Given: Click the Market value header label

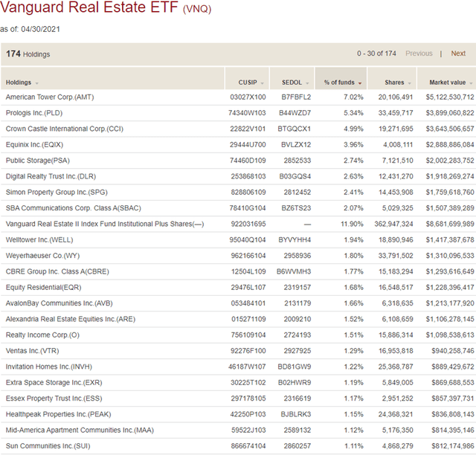Looking at the screenshot, I should (x=448, y=83).
